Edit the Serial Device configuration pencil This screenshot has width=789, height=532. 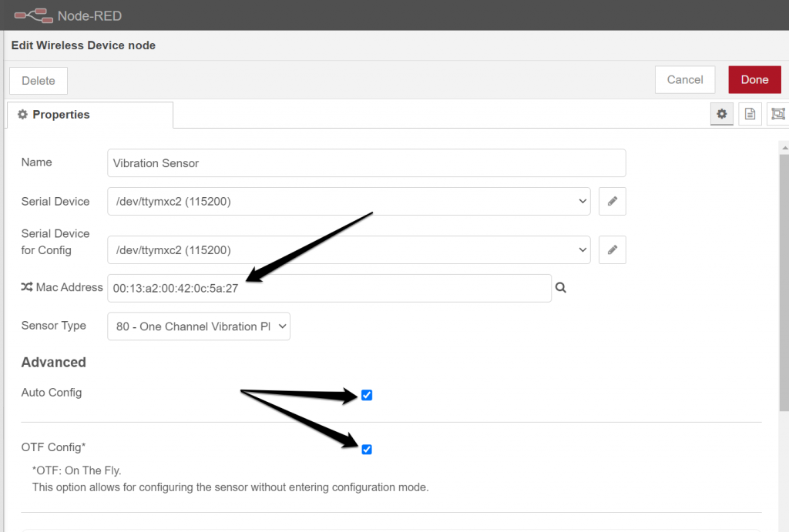pos(613,201)
